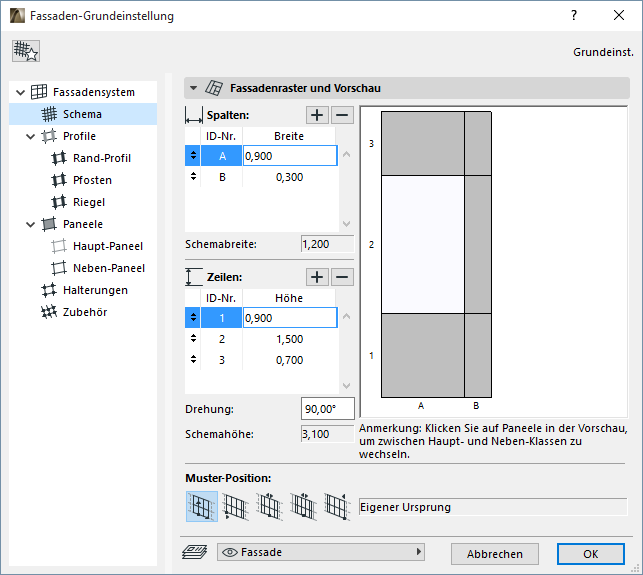This screenshot has height=575, width=643.
Task: Click reorder arrows for row 2
Action: coord(193,339)
